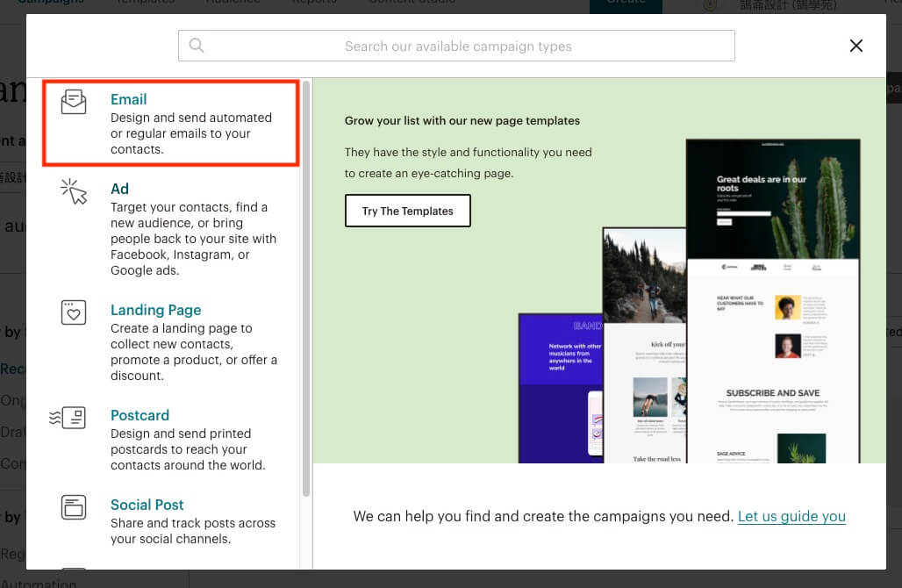
Task: Choose the Ad campaign heading
Action: (x=119, y=189)
